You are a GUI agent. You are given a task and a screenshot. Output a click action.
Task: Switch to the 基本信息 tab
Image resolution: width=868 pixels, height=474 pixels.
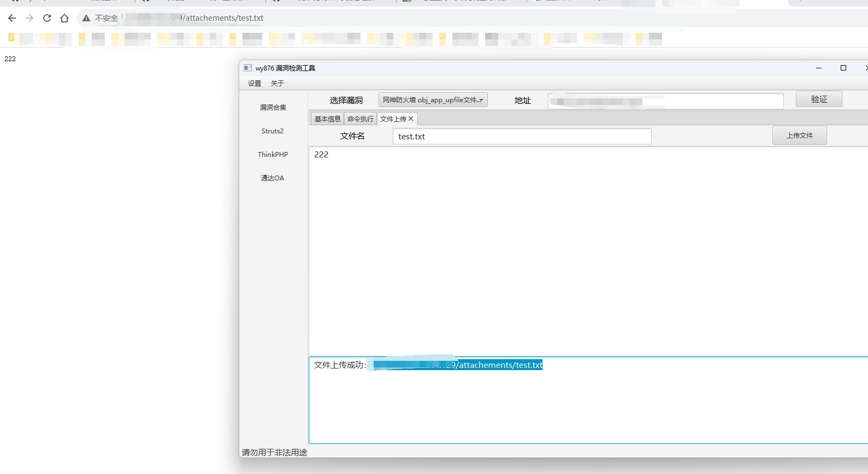pyautogui.click(x=327, y=119)
